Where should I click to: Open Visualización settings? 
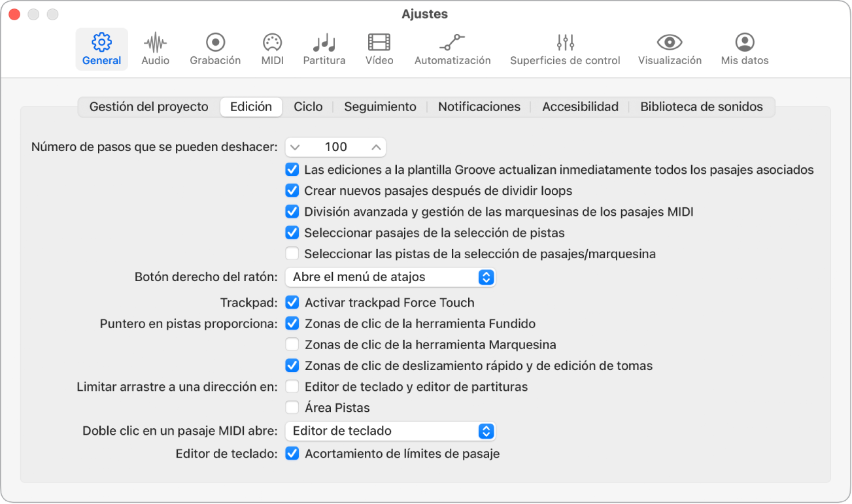point(668,48)
